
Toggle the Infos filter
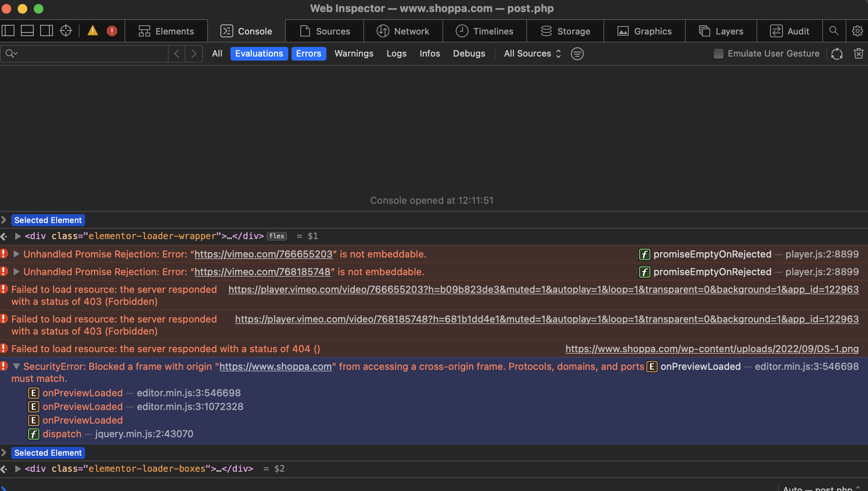tap(430, 54)
